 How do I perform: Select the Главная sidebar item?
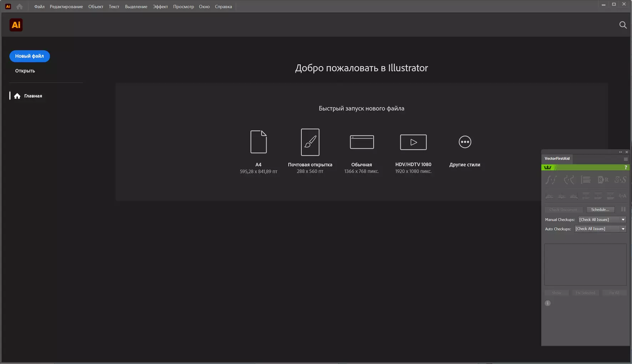point(28,96)
